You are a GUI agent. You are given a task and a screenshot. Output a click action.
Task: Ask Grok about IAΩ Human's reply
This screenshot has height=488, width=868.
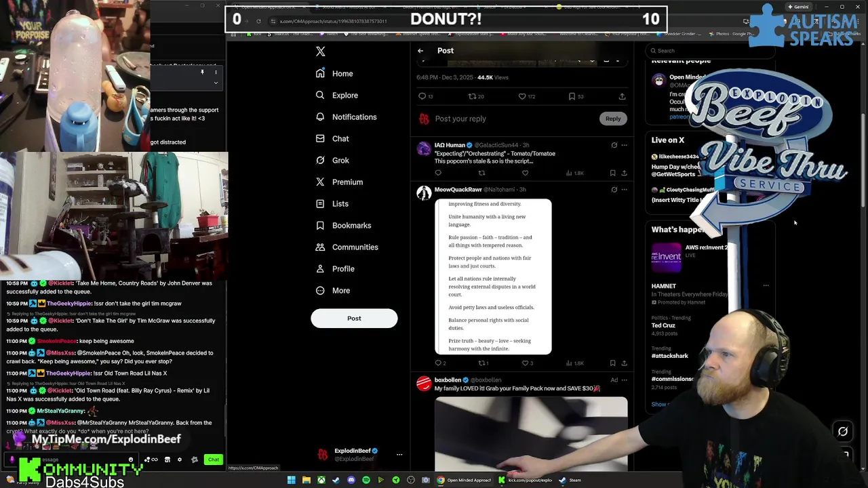[x=614, y=145]
